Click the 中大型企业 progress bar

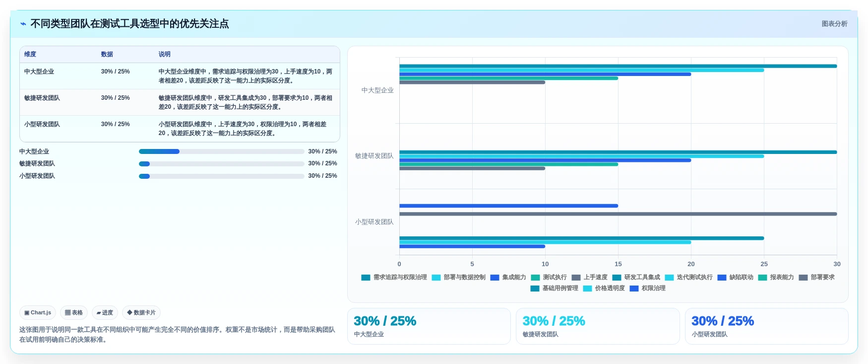pos(222,151)
